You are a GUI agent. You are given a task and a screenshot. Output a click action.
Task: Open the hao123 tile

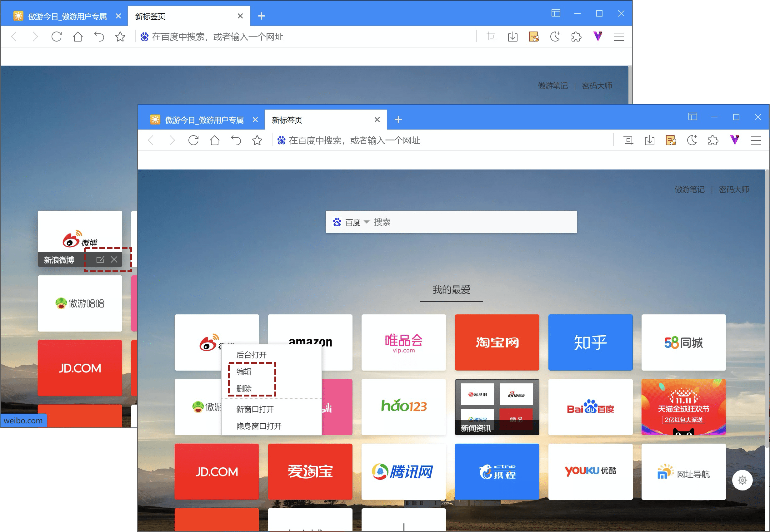[x=403, y=407]
